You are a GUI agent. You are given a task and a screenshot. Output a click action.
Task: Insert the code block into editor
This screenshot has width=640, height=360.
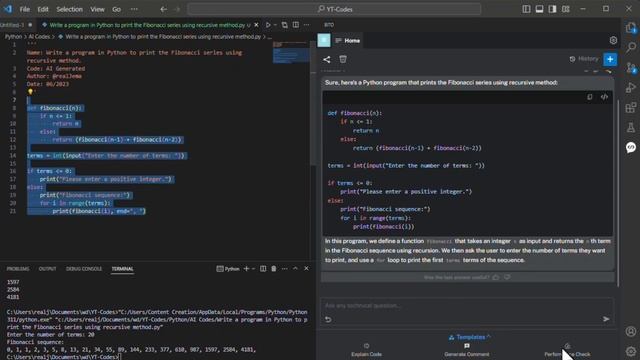tap(604, 97)
